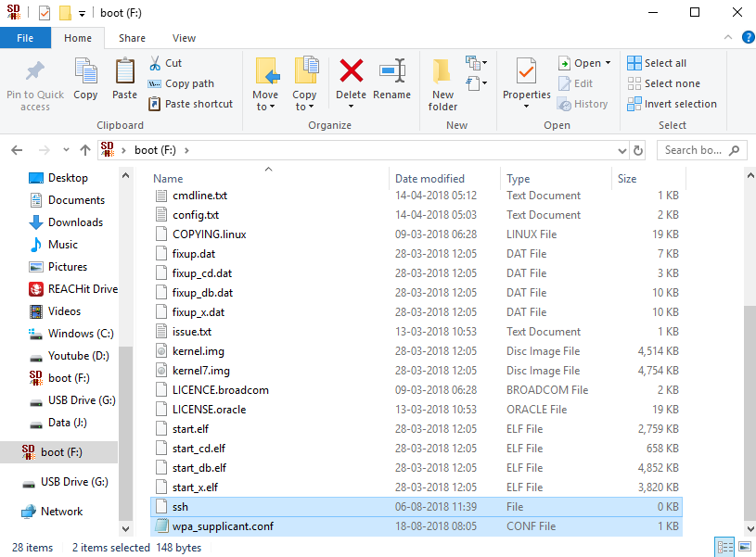This screenshot has height=557, width=756.
Task: Create a New folder from the ribbon
Action: click(x=442, y=83)
